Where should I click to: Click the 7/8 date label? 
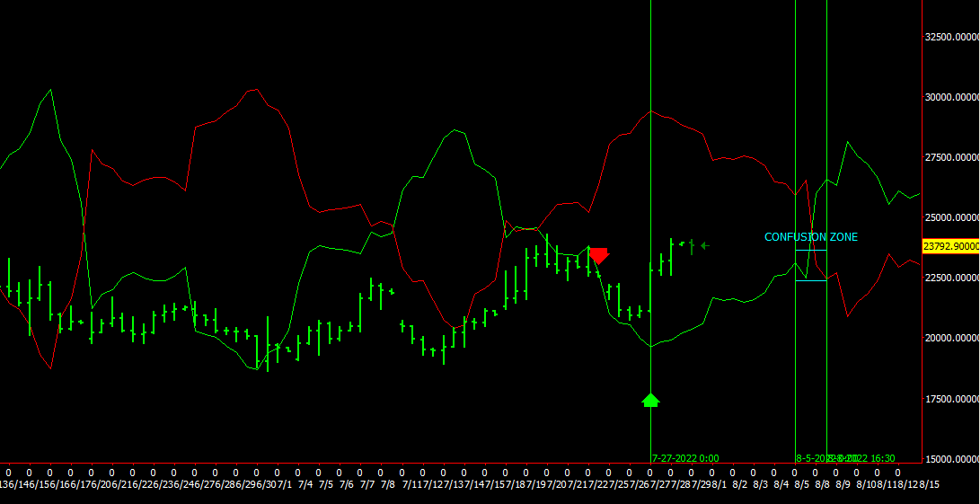[387, 484]
